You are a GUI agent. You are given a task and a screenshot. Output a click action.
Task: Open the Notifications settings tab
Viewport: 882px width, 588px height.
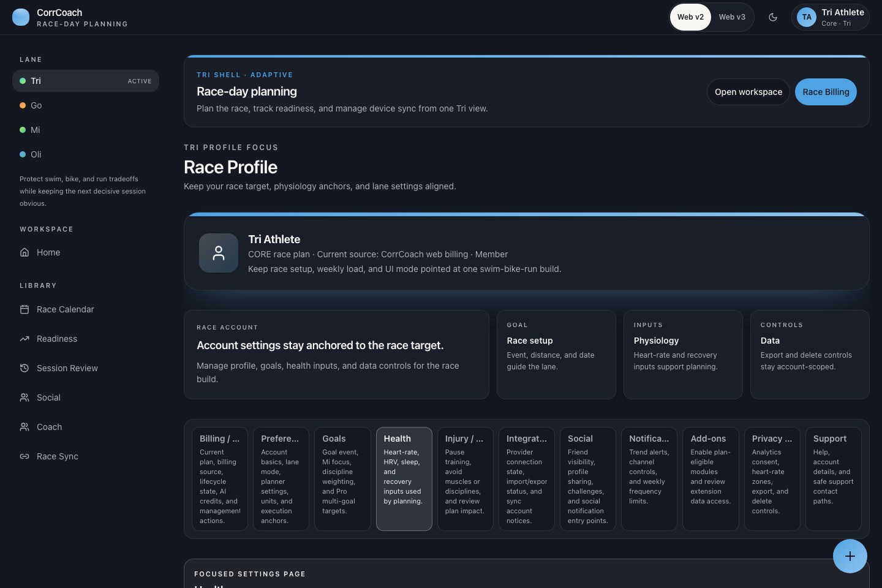pyautogui.click(x=649, y=479)
